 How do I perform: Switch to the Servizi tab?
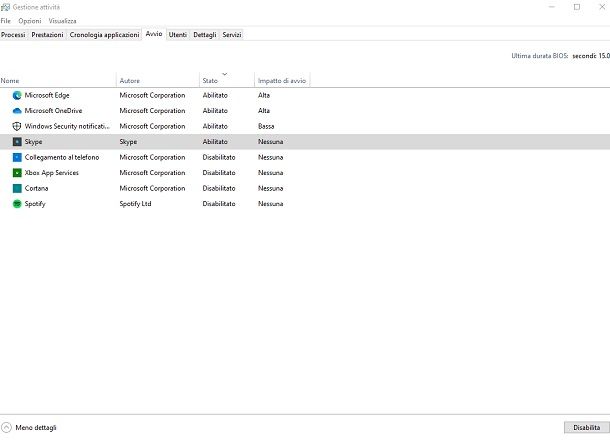(232, 35)
